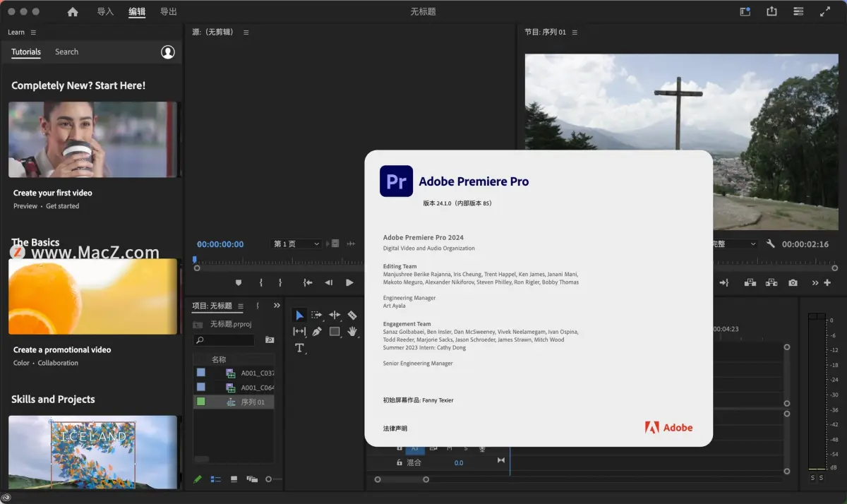Select the Hand tool
The width and height of the screenshot is (847, 504).
(x=352, y=331)
